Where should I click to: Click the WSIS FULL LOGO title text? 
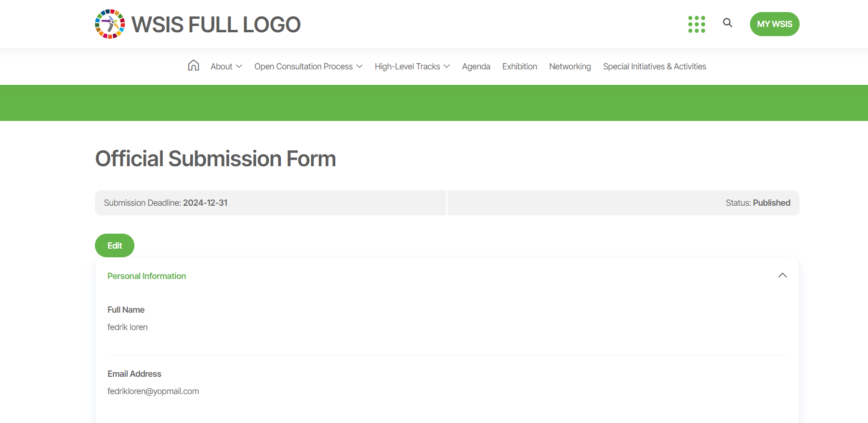pyautogui.click(x=216, y=25)
